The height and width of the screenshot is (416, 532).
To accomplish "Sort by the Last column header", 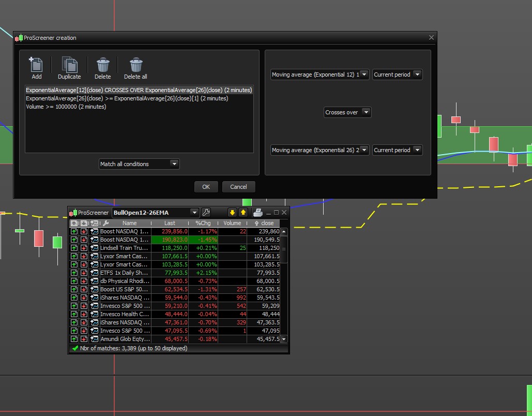I will click(170, 223).
